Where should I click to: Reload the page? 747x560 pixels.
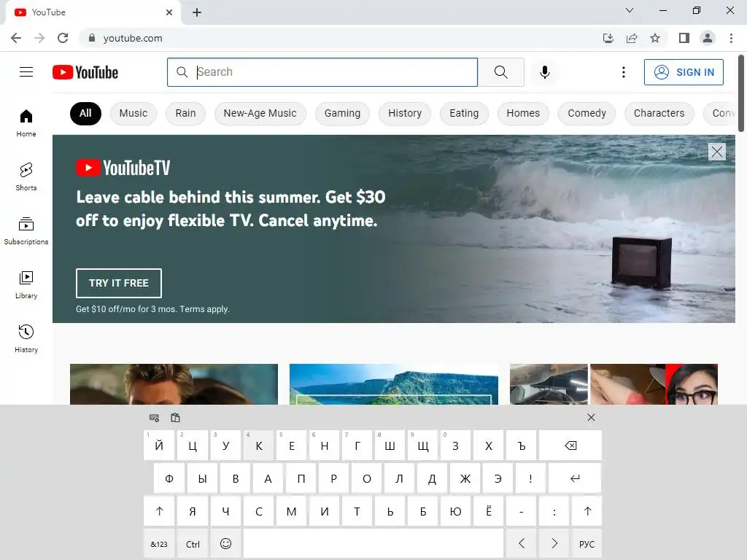63,38
